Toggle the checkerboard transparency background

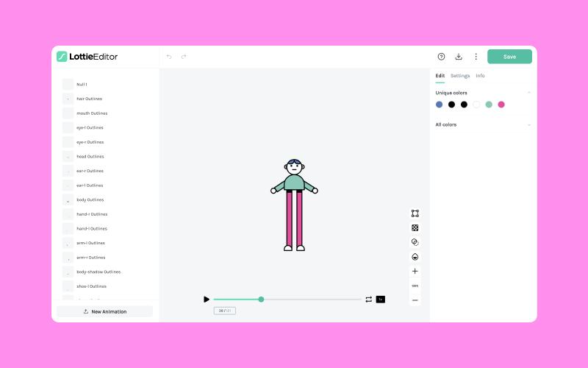[x=415, y=228]
